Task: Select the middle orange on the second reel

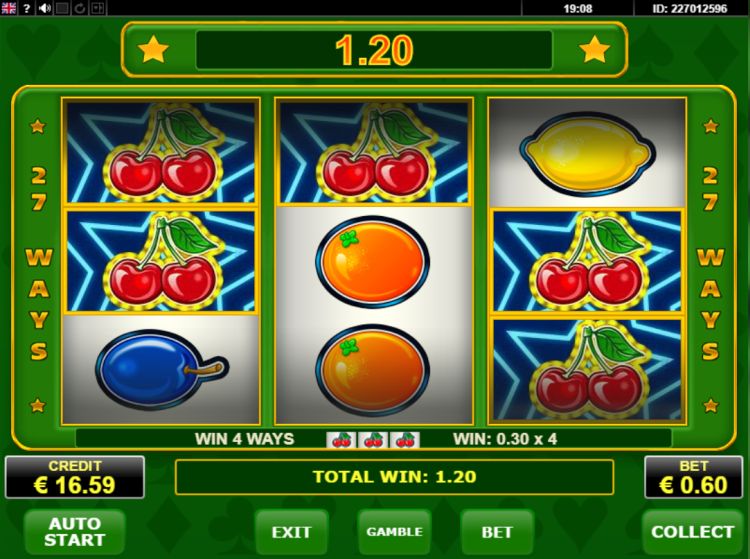Action: pyautogui.click(x=373, y=261)
